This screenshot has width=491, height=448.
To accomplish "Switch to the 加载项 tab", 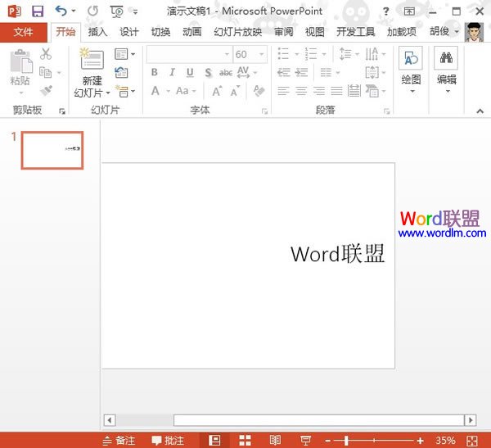I will 402,32.
